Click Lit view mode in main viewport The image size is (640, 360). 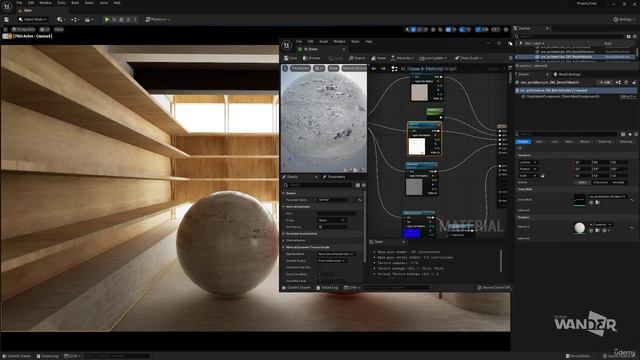pyautogui.click(x=44, y=29)
